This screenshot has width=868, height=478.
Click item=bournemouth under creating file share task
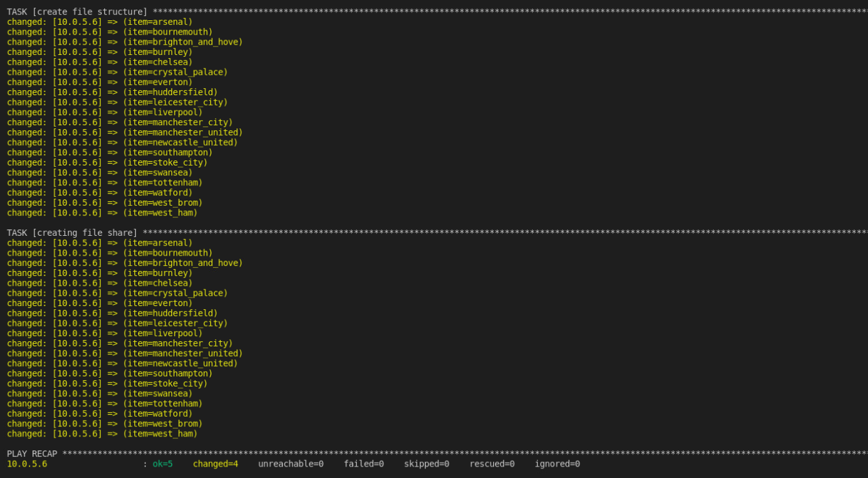tap(168, 253)
